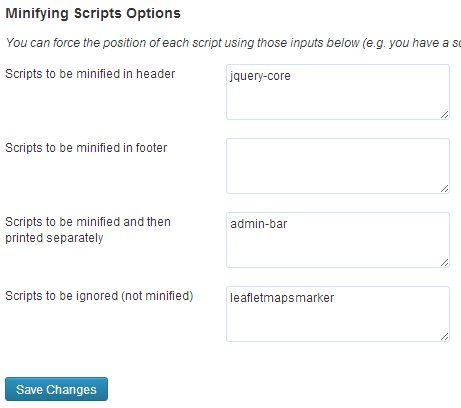
Task: Place cursor on the leafletmapsmarker text
Action: (282, 297)
